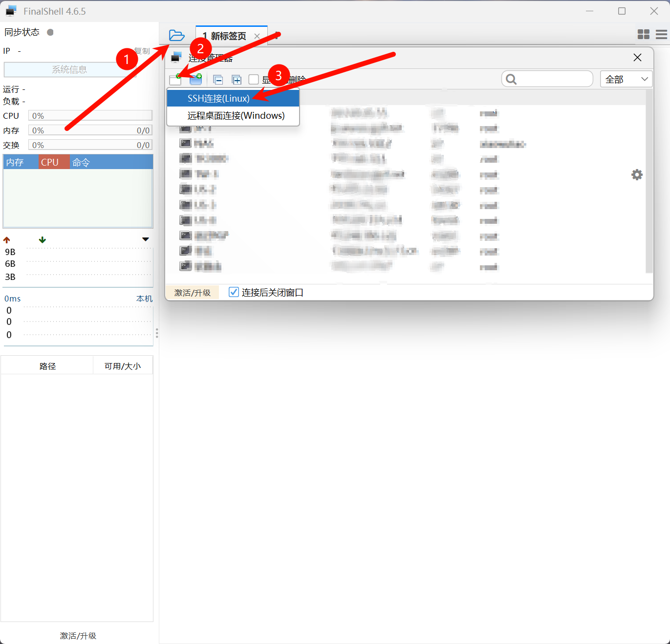Viewport: 670px width, 644px height.
Task: Click the sidebar splitter handle dots
Action: coord(157,333)
